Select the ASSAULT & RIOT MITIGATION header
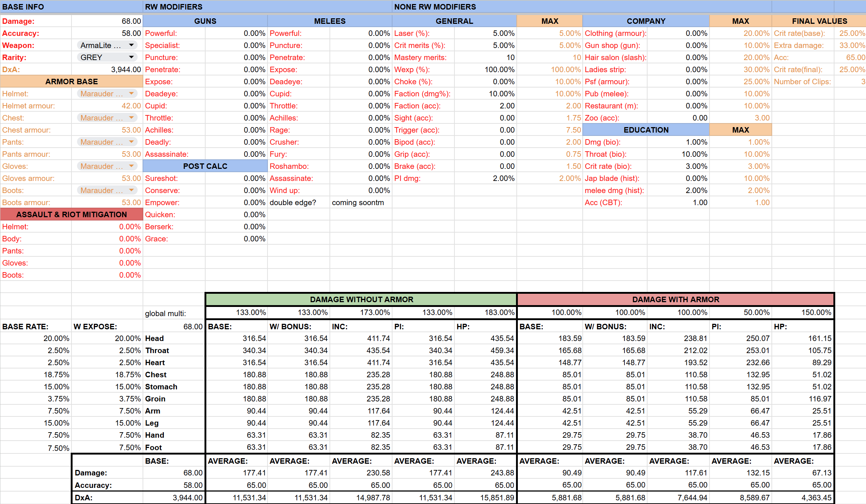Viewport: 866px width, 504px height. pyautogui.click(x=71, y=214)
